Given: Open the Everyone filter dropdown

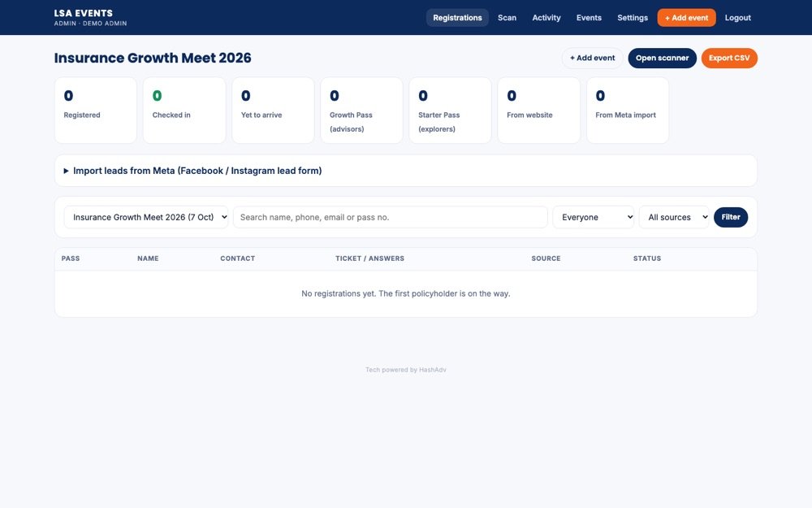Looking at the screenshot, I should click(x=593, y=217).
